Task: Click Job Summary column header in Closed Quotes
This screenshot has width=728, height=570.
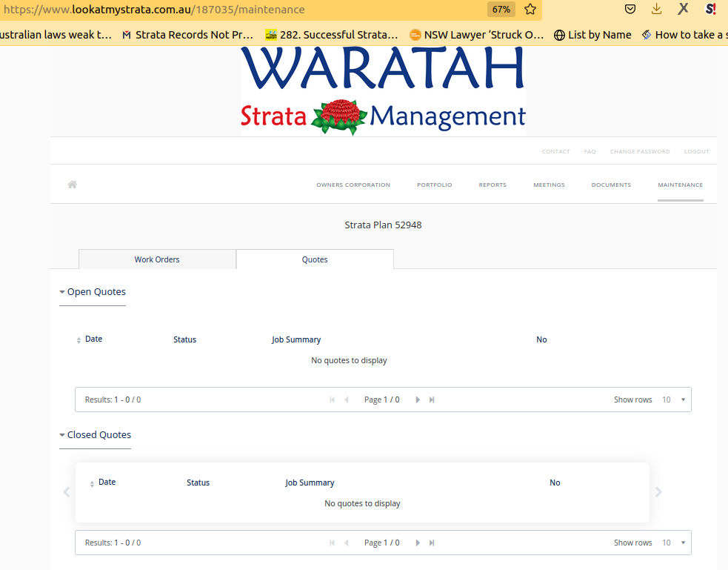Action: click(x=310, y=483)
